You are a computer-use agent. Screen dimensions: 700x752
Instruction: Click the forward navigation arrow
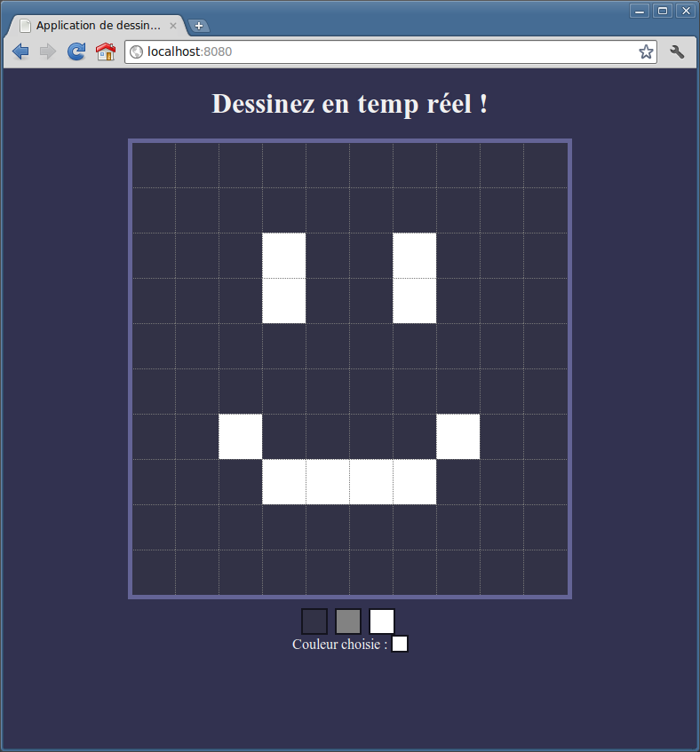coord(47,51)
